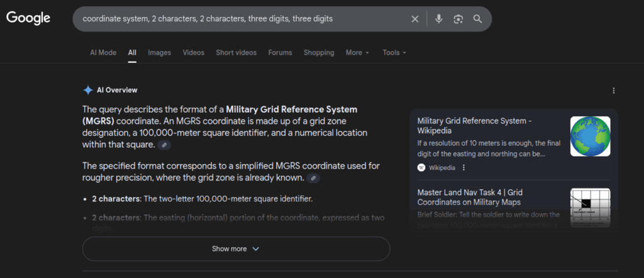
Task: Open the Images tab
Action: click(159, 53)
